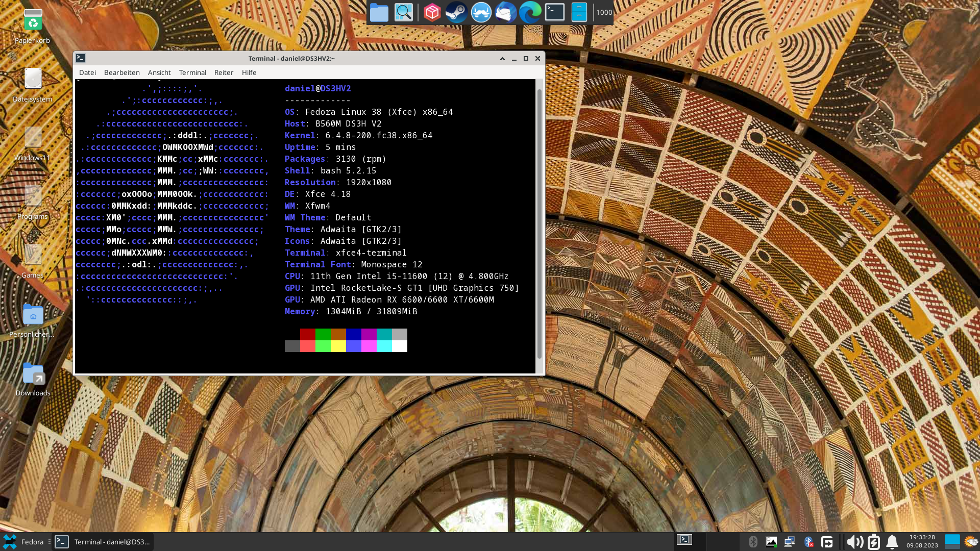Open Thunderbird mail from the dock
This screenshot has height=551, width=980.
(x=505, y=12)
